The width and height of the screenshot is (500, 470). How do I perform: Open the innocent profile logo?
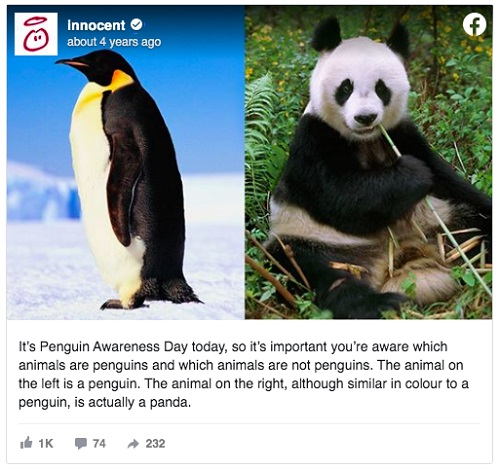coord(36,34)
